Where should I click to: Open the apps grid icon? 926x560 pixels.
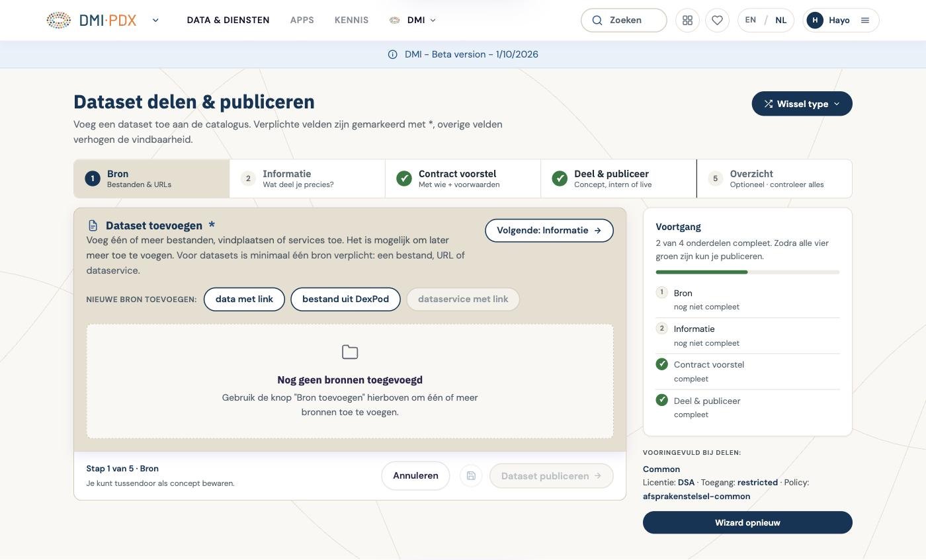point(687,20)
